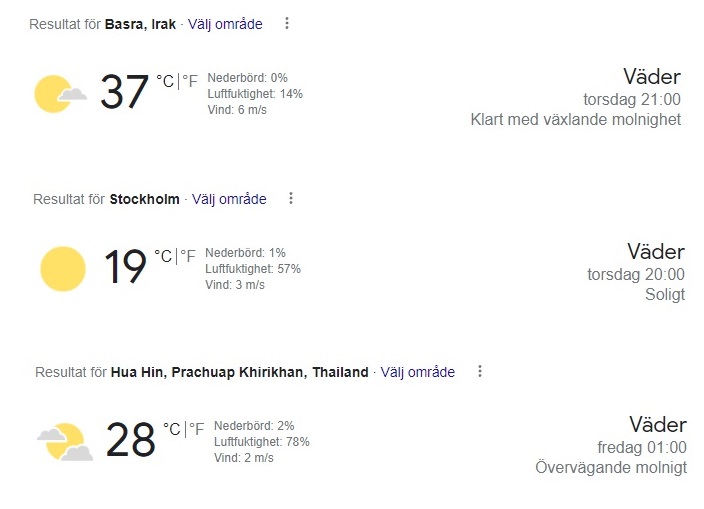Viewport: 704px width, 509px height.
Task: Click the 'Soligt' weather description text
Action: tap(665, 295)
